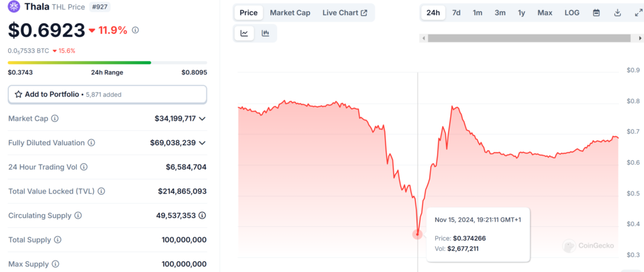Click the Total Value Locked info icon

101,191
